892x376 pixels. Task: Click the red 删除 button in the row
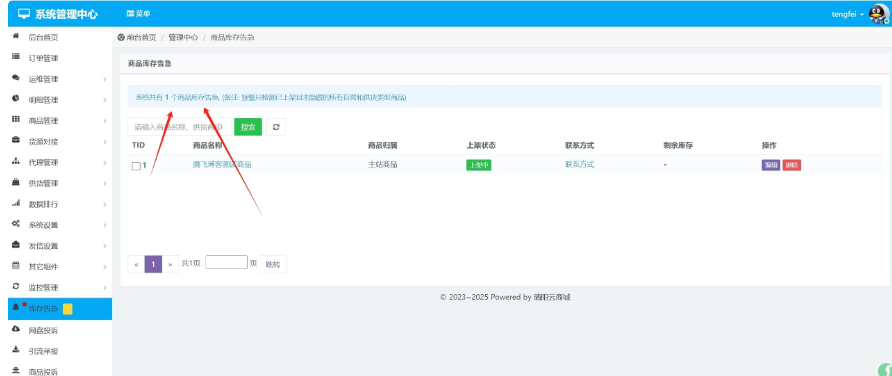[x=791, y=165]
